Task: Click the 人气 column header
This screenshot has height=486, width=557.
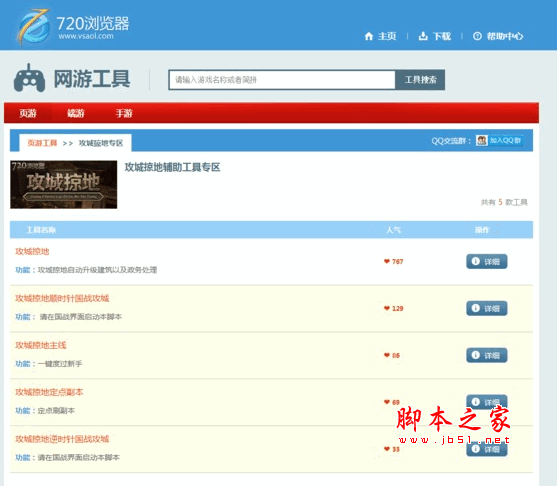Action: click(394, 230)
